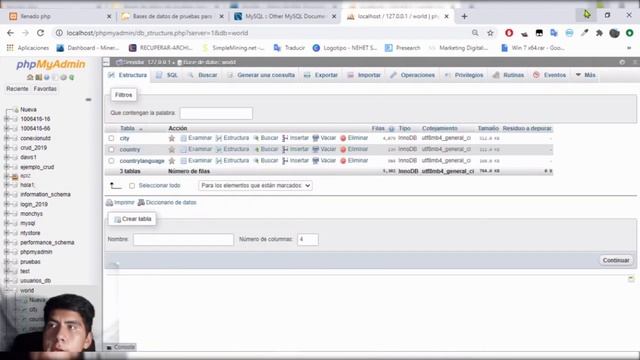The image size is (640, 360).
Task: Show the Reciente databases list
Action: click(x=17, y=89)
